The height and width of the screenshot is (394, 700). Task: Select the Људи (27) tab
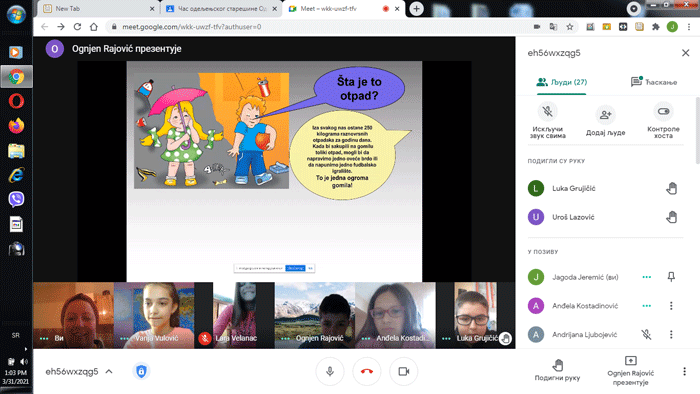click(x=562, y=82)
